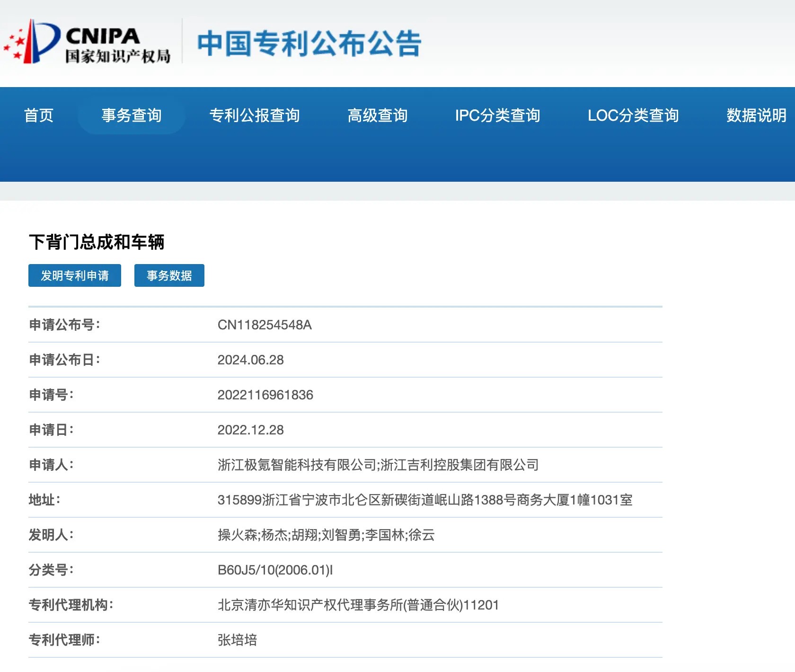Click the 发明人 field label
This screenshot has width=795, height=672.
(52, 535)
